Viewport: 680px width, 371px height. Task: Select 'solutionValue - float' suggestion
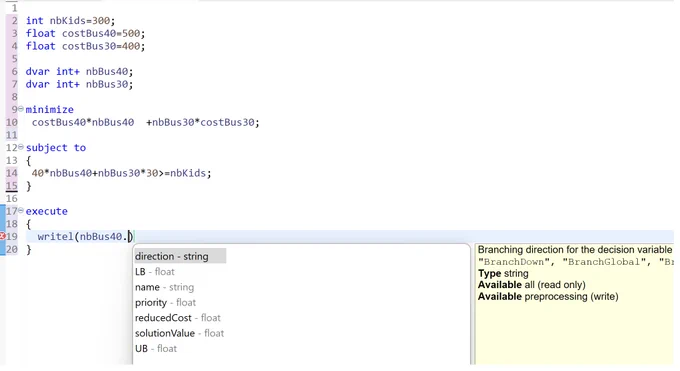pos(180,333)
